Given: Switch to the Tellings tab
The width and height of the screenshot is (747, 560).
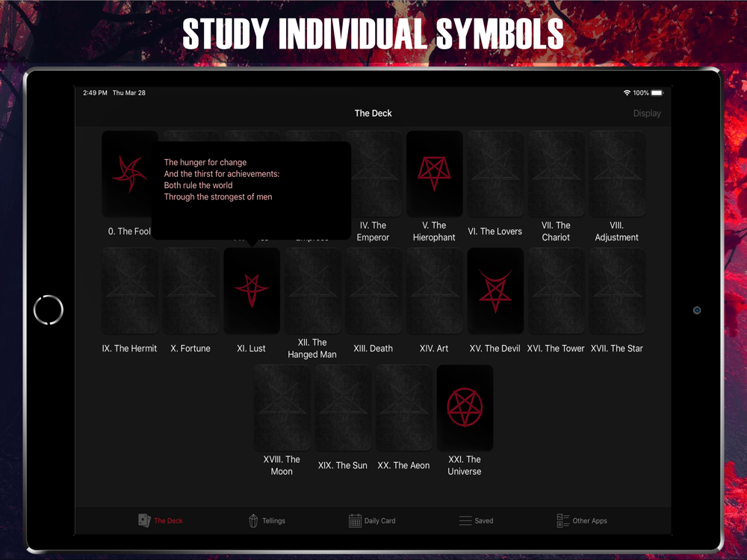Looking at the screenshot, I should tap(273, 520).
